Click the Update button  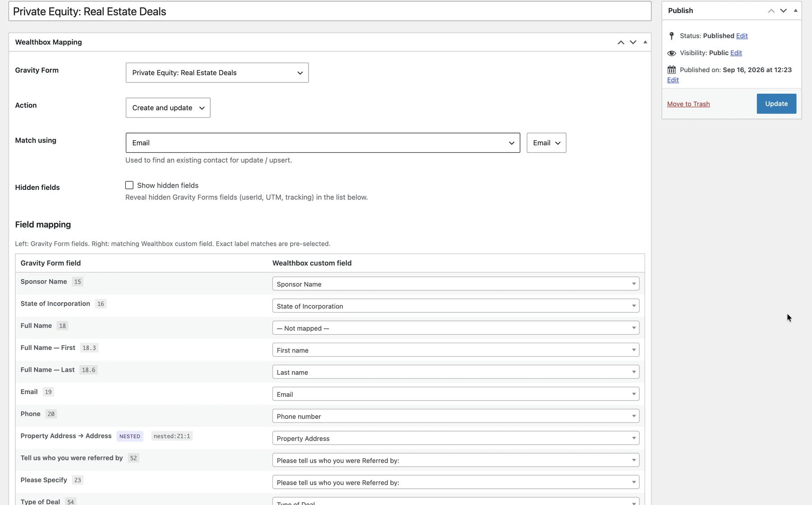point(776,104)
